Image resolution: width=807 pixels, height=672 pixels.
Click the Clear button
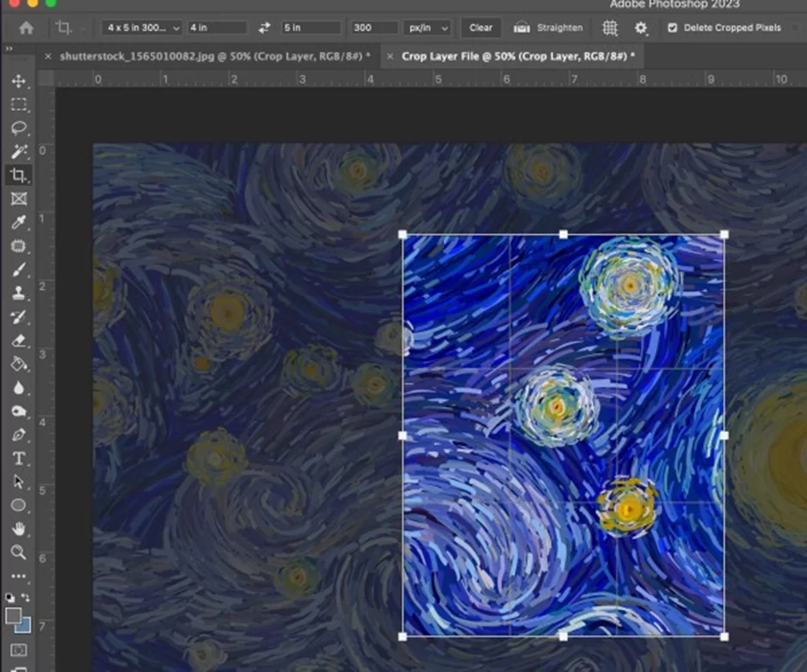click(x=481, y=28)
